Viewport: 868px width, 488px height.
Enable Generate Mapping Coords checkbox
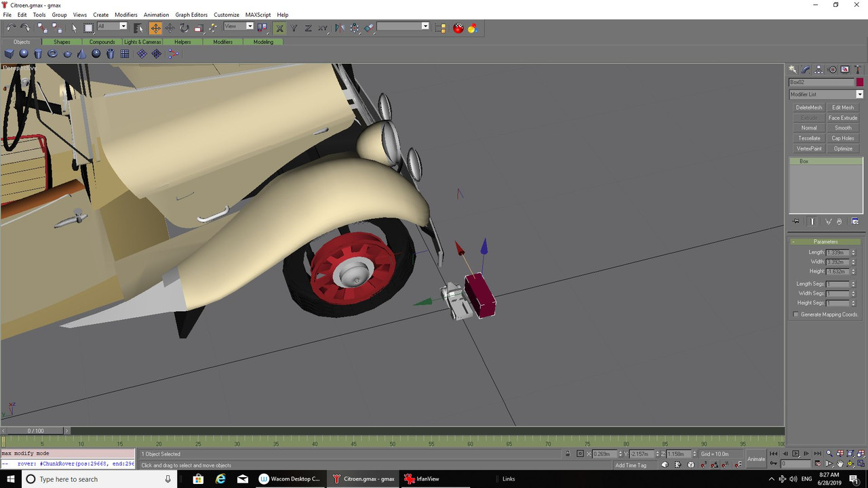pos(796,314)
